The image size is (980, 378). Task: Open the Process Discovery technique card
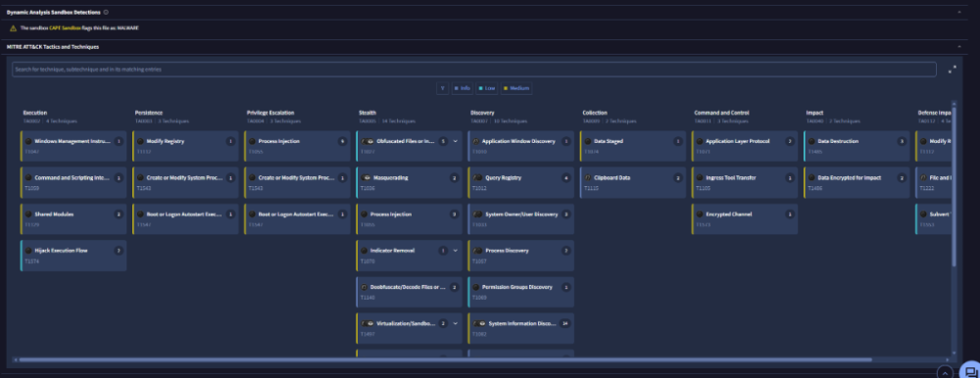coord(521,256)
